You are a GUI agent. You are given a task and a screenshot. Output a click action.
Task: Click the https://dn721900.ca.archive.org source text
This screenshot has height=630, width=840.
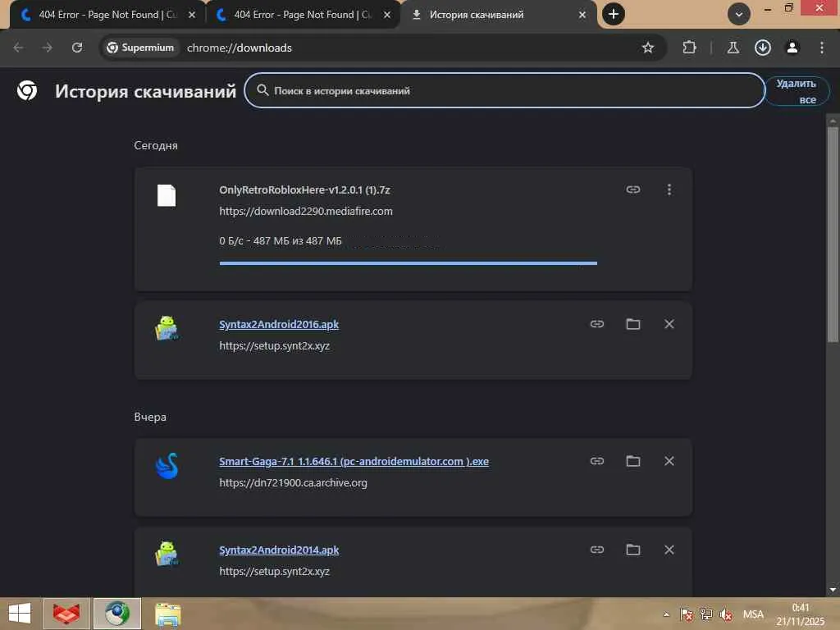tap(293, 482)
